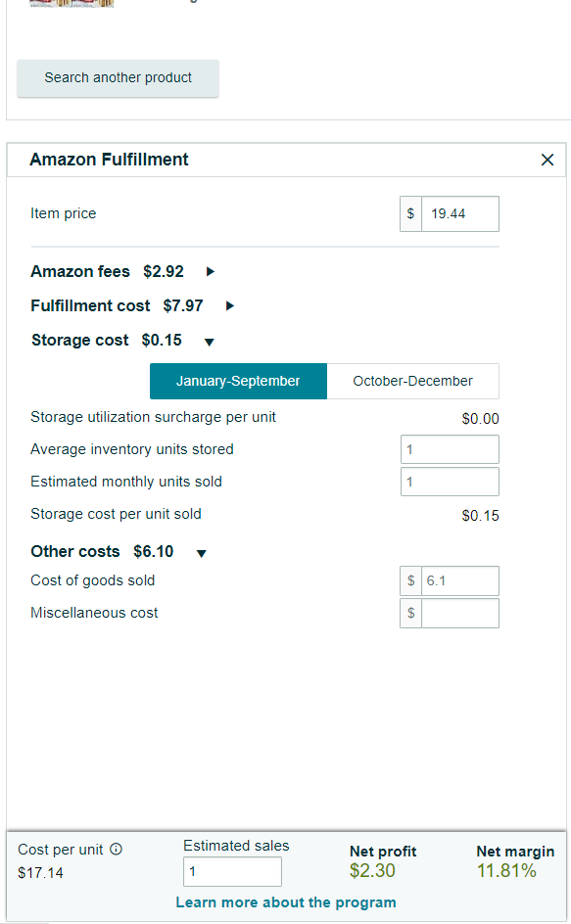Focus the Average inventory units stored field

click(x=450, y=449)
